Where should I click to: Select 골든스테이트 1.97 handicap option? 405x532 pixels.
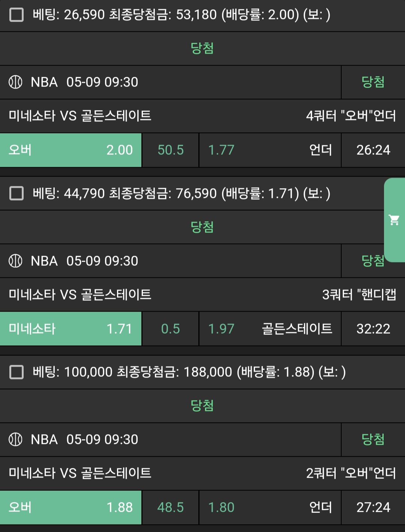coord(270,329)
